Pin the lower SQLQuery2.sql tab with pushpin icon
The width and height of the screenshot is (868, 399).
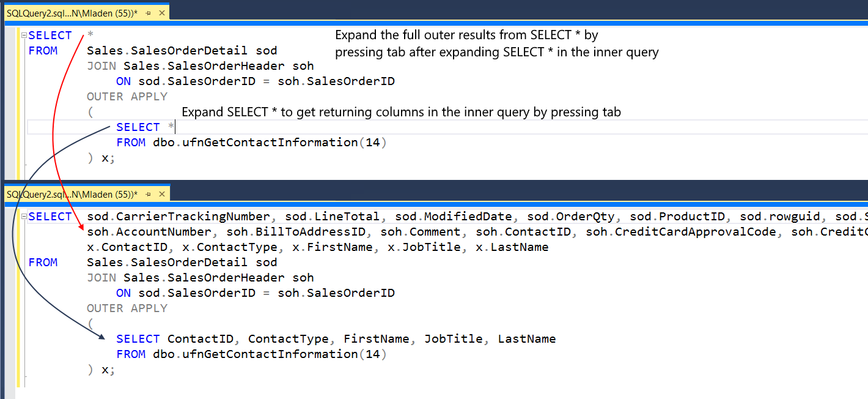(x=148, y=194)
